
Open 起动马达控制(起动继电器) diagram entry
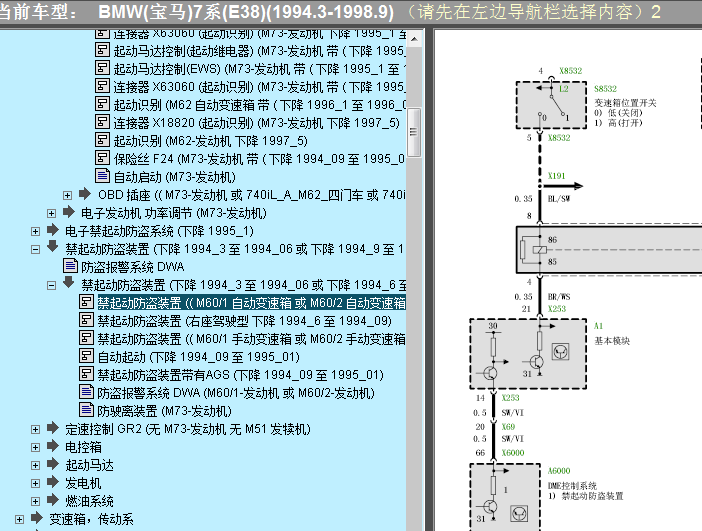click(259, 51)
